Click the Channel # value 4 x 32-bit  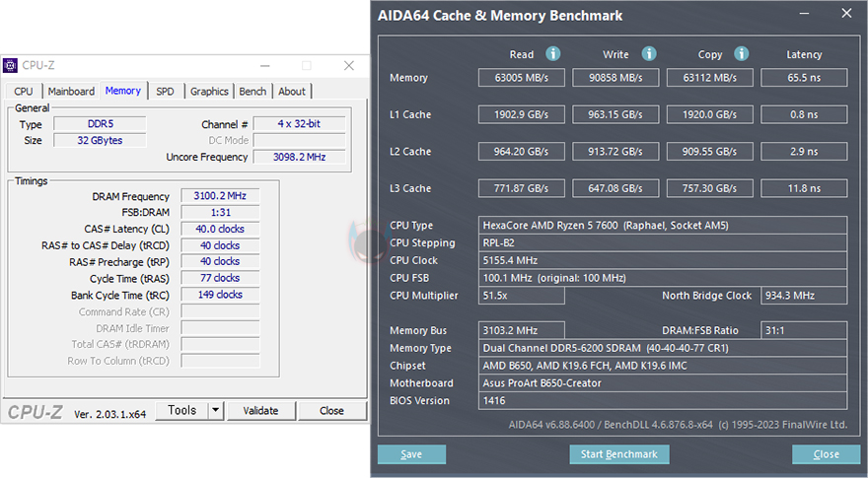click(300, 124)
